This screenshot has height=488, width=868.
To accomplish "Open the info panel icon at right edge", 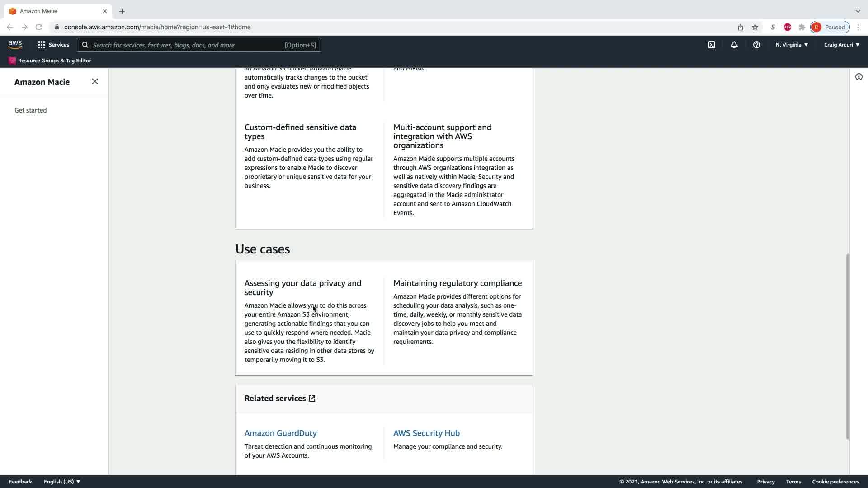I will pyautogui.click(x=859, y=77).
